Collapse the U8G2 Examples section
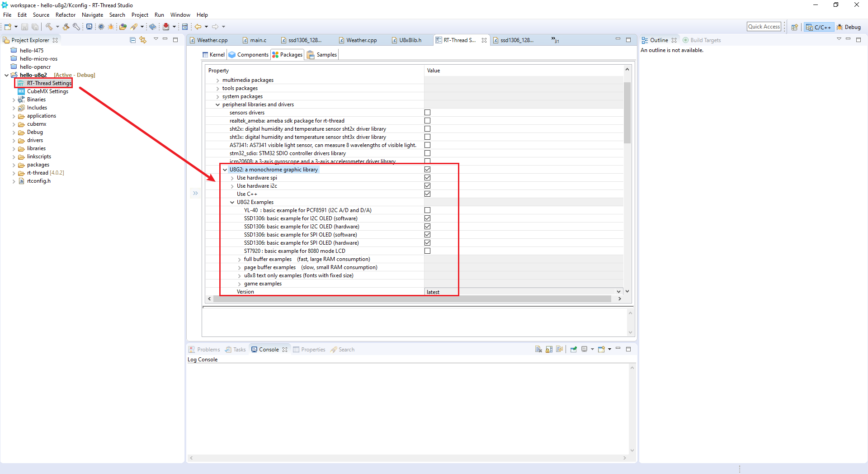This screenshot has height=474, width=868. pyautogui.click(x=232, y=202)
